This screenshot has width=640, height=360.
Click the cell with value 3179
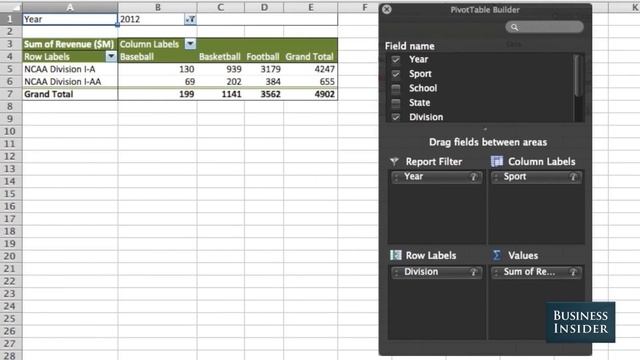264,69
